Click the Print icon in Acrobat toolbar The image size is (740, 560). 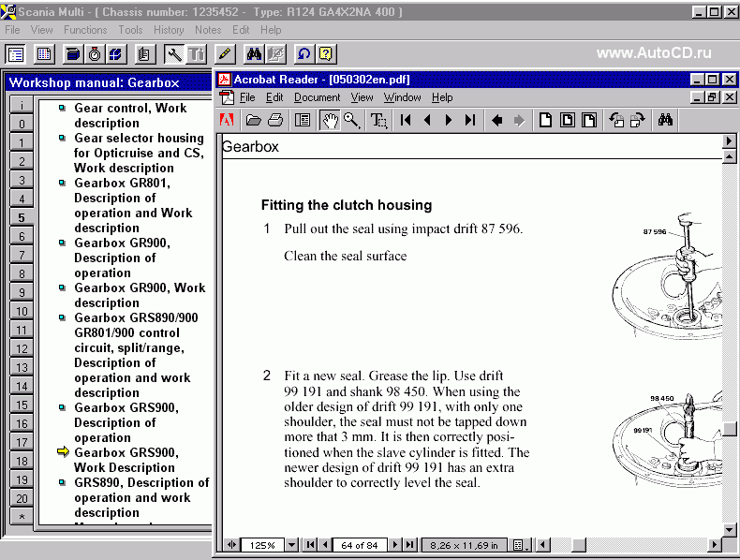coord(275,120)
